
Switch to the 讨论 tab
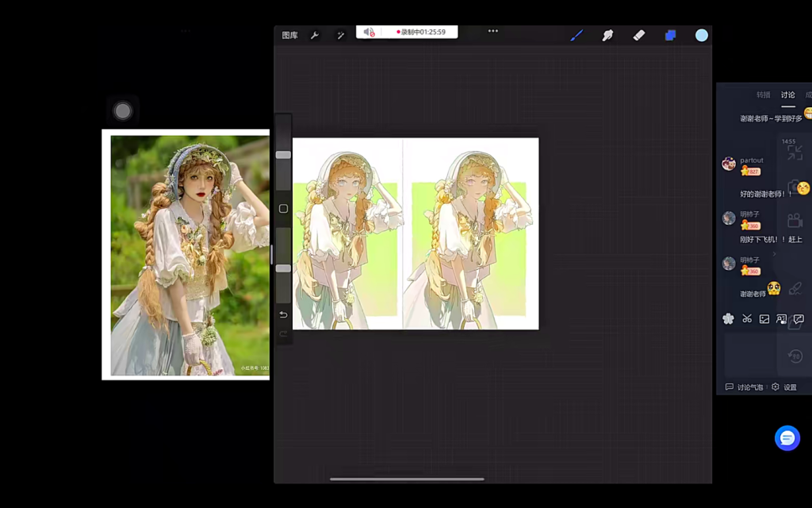tap(787, 95)
